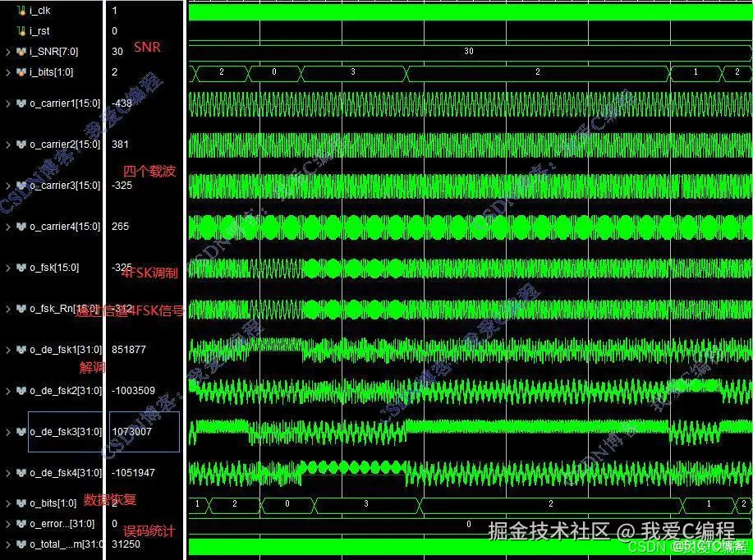Click the value 381 of o_carrier2
The image size is (753, 560).
click(120, 144)
